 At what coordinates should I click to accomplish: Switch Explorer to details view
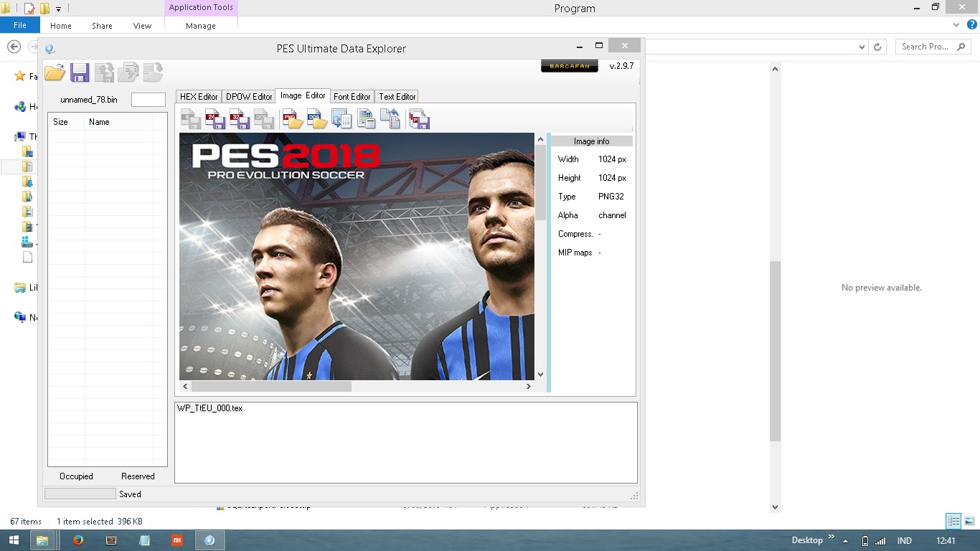click(x=953, y=522)
